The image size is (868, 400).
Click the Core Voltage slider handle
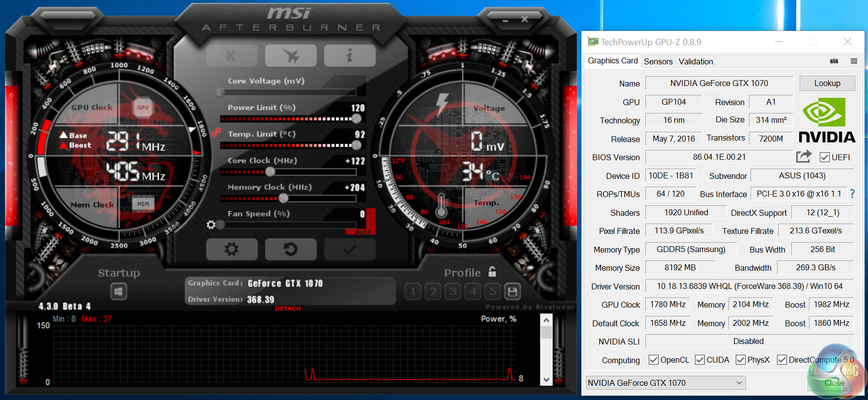pos(220,92)
